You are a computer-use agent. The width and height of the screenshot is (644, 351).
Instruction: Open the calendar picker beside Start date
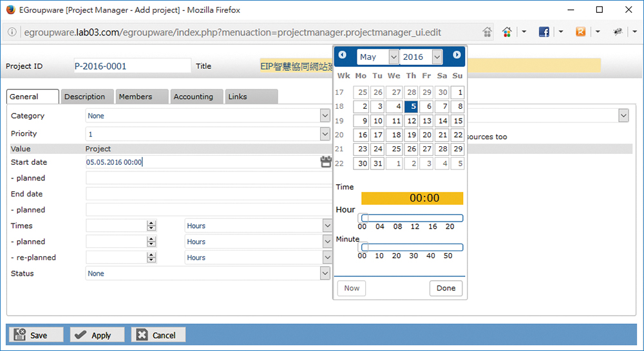(x=325, y=162)
